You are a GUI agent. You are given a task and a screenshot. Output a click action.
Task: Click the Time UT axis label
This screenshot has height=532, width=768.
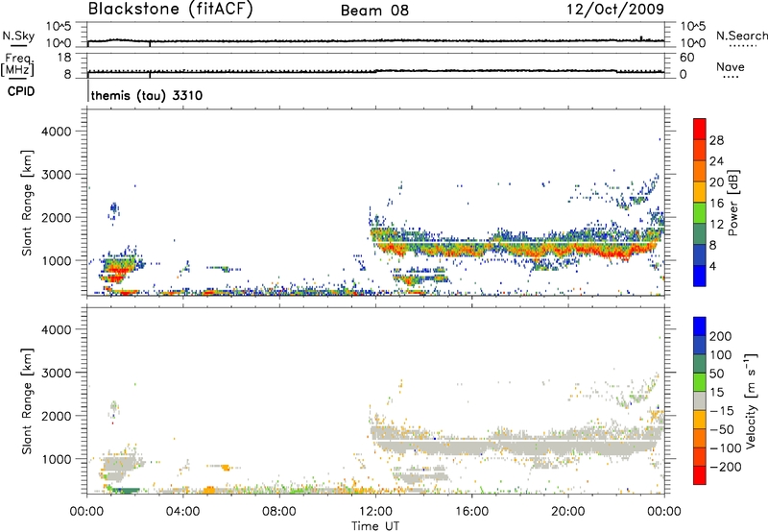point(375,526)
